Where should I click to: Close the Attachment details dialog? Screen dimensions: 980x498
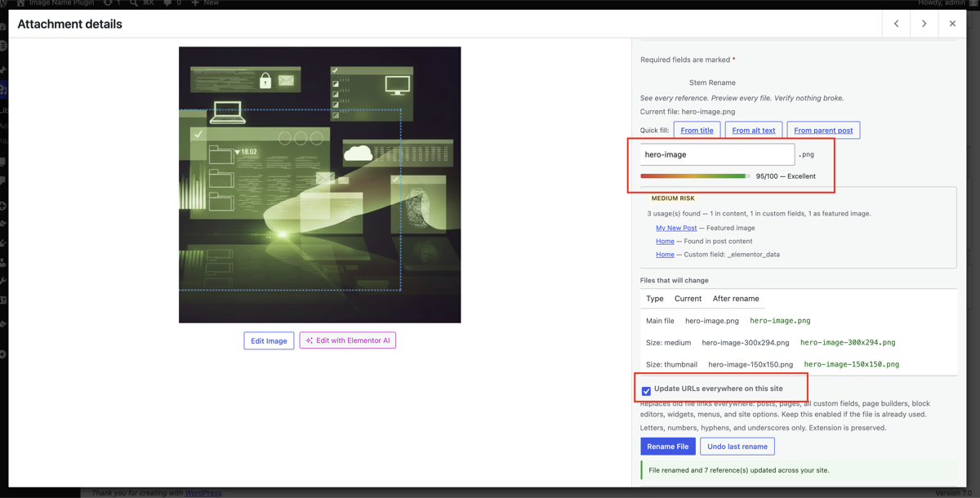pos(952,24)
